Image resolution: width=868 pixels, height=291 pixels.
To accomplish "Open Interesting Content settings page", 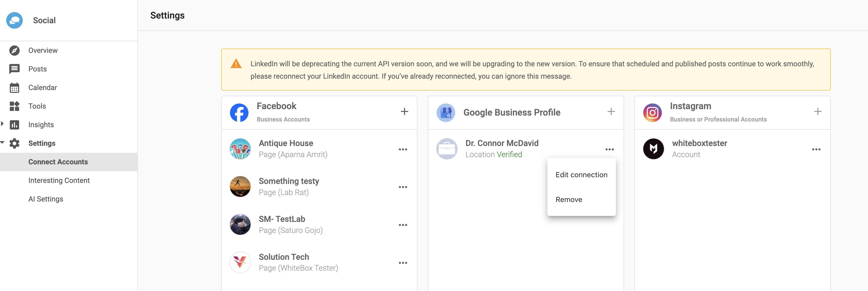I will [x=59, y=181].
